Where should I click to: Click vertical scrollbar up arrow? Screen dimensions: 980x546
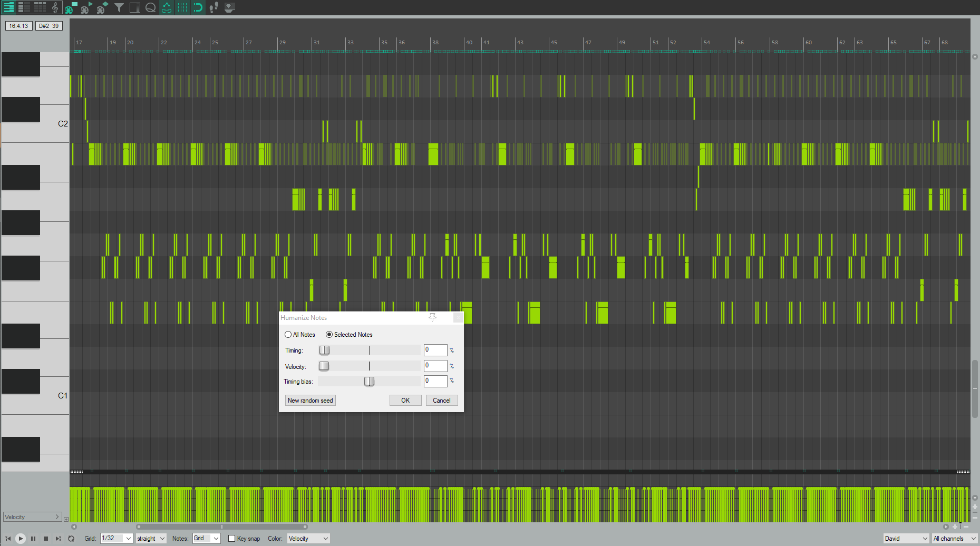tap(975, 56)
